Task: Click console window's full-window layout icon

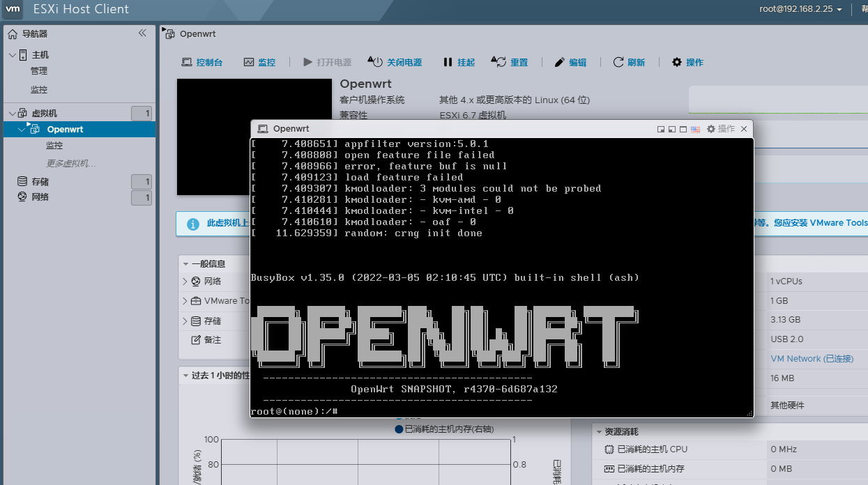Action: tap(683, 129)
